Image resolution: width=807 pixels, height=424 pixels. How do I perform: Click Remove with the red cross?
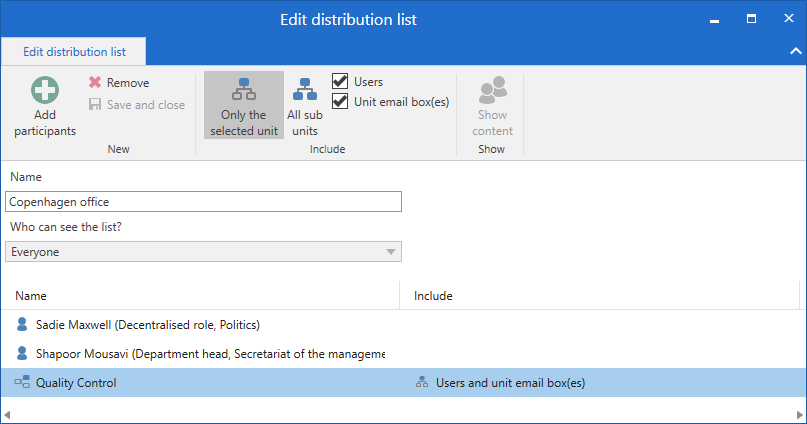pyautogui.click(x=119, y=82)
